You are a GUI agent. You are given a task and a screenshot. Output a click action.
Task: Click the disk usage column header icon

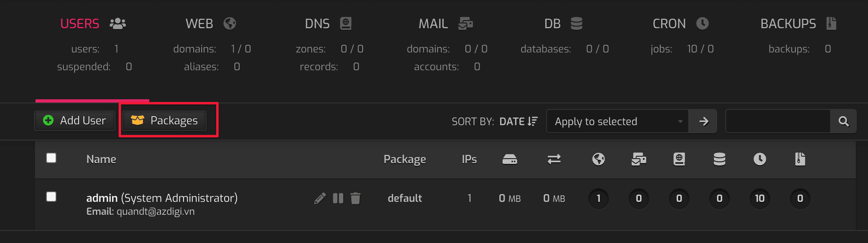(509, 159)
